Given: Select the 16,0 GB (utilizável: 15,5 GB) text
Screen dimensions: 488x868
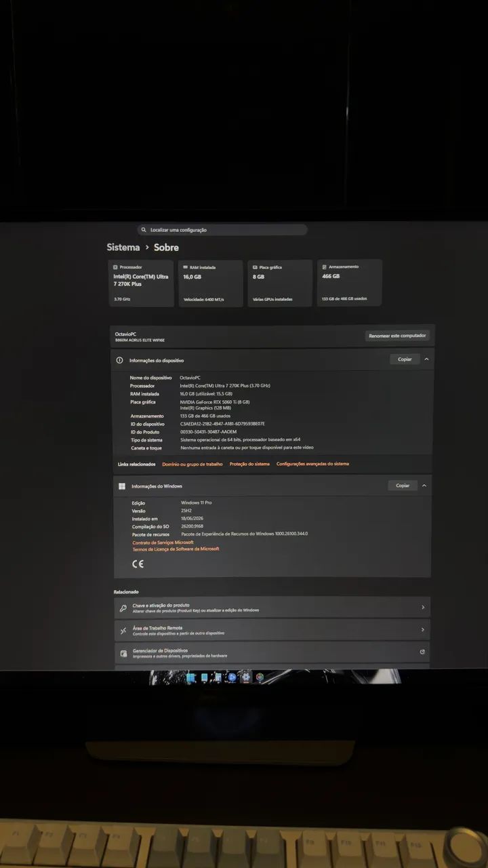Looking at the screenshot, I should point(206,394).
